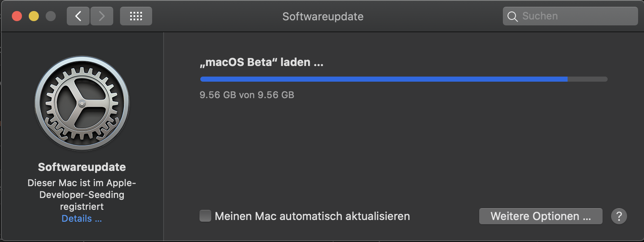Go back with the left chevron button
644x242 pixels.
pos(78,16)
